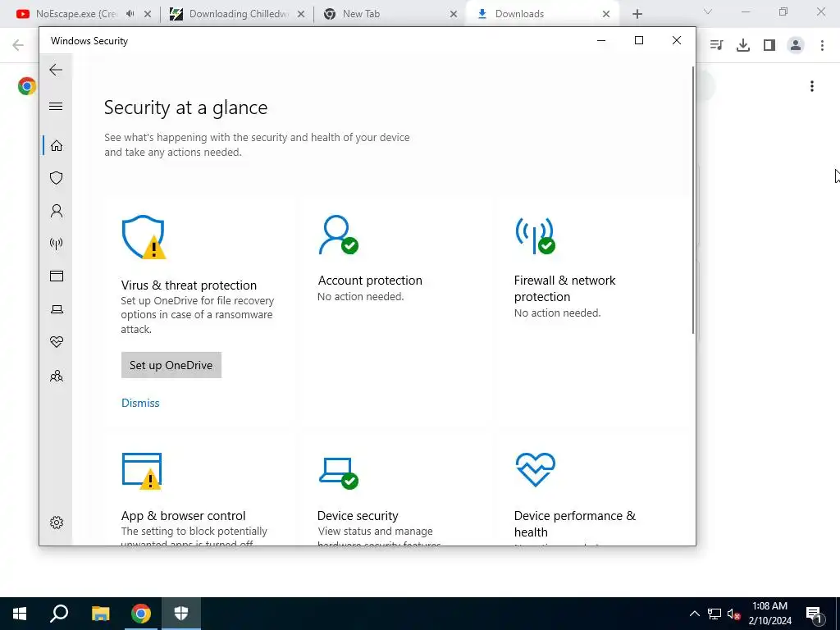Open taskbar Search
This screenshot has width=840, height=630.
(59, 614)
